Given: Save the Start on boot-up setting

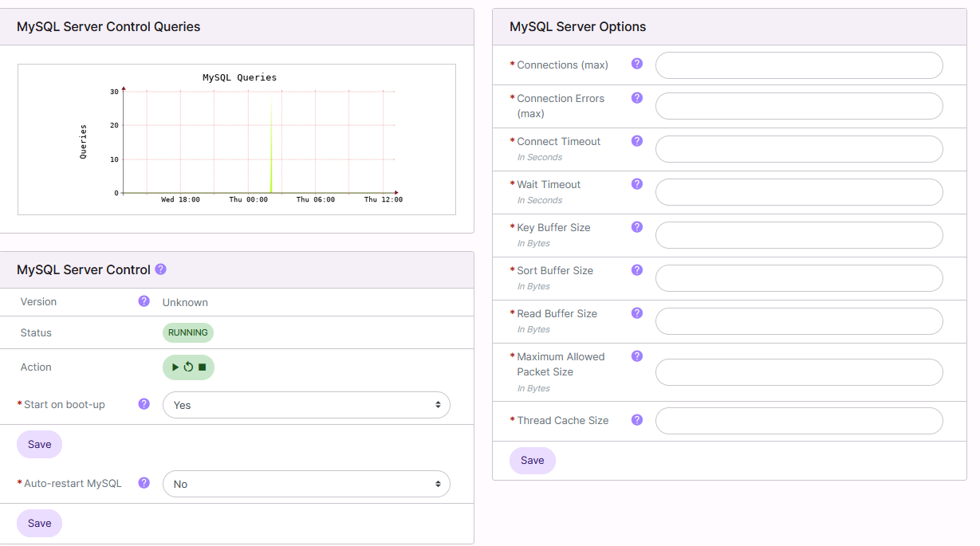Looking at the screenshot, I should 38,444.
